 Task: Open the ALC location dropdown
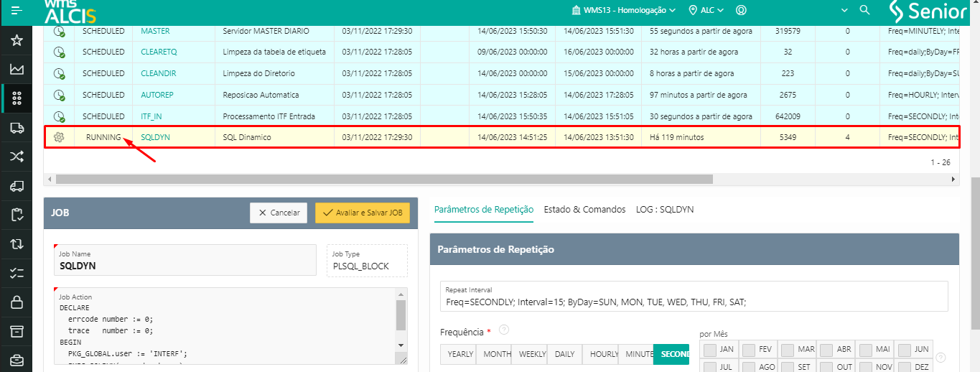pos(706,10)
